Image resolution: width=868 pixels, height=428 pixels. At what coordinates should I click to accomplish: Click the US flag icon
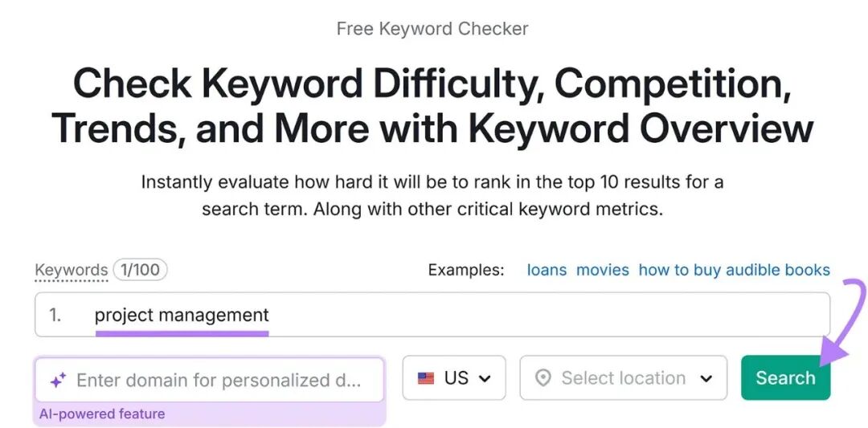tap(426, 378)
